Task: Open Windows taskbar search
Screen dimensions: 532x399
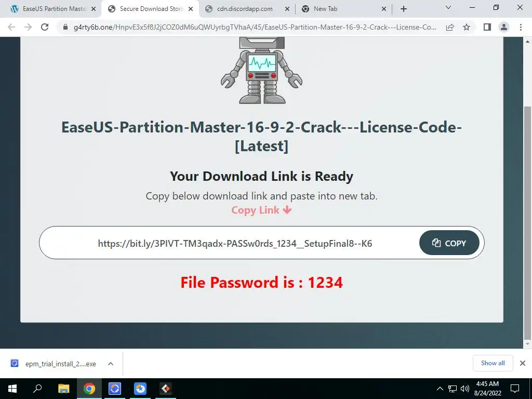Action: (37, 389)
